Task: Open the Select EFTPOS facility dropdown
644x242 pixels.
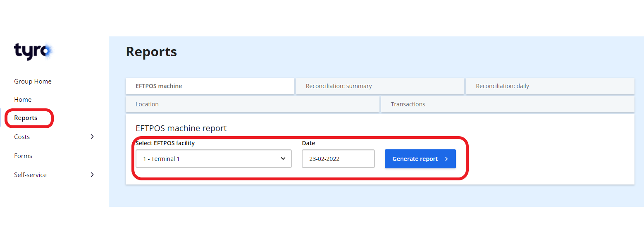Action: point(213,158)
